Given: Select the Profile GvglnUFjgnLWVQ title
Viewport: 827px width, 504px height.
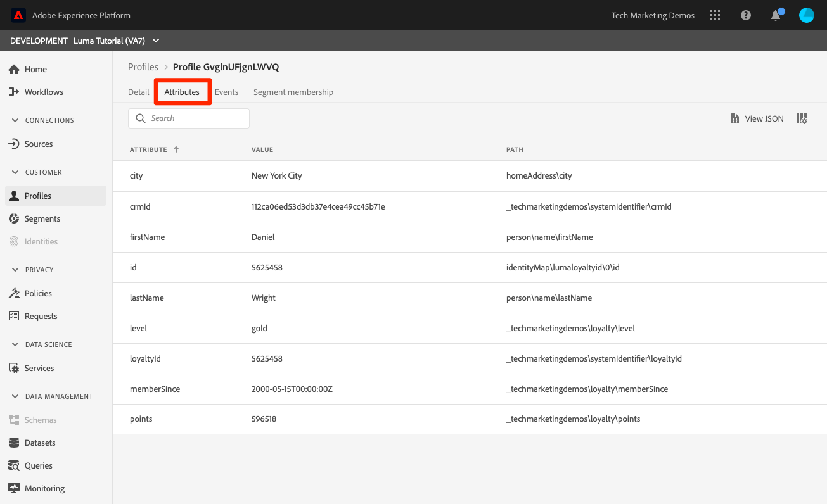Looking at the screenshot, I should click(226, 66).
